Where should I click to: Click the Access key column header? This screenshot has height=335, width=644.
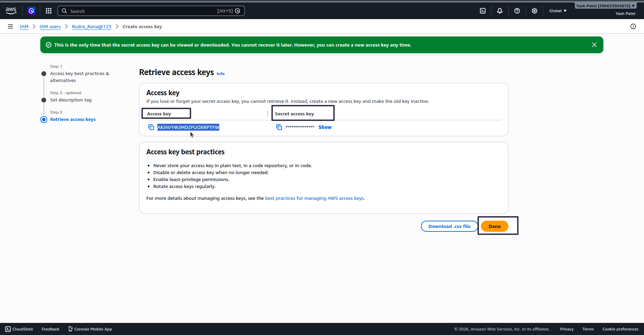point(159,114)
